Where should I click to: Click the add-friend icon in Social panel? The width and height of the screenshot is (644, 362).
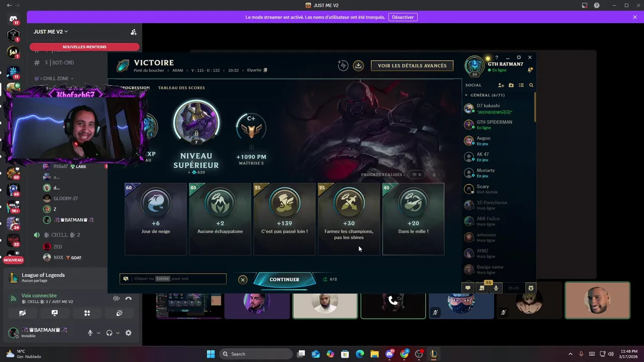[x=501, y=85]
